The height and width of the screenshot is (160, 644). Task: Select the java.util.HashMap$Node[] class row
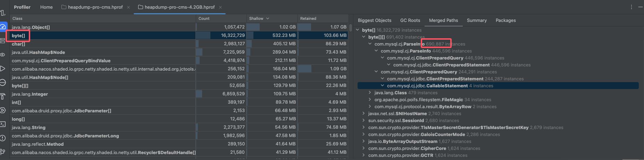pyautogui.click(x=179, y=77)
